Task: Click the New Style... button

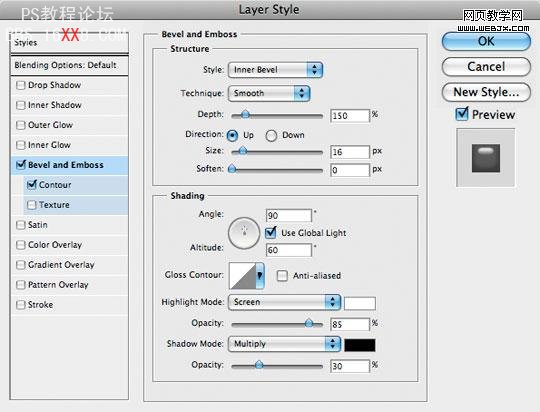Action: tap(486, 92)
